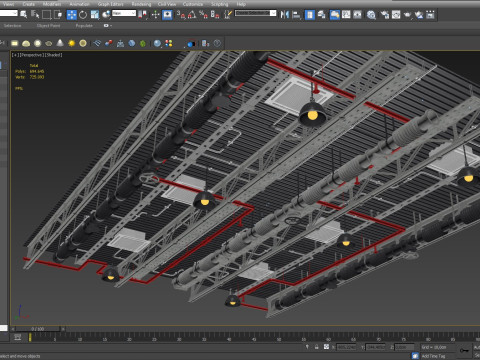Screen dimensions: 480x360
Task: Click the Render teapot icon
Action: [x=407, y=15]
